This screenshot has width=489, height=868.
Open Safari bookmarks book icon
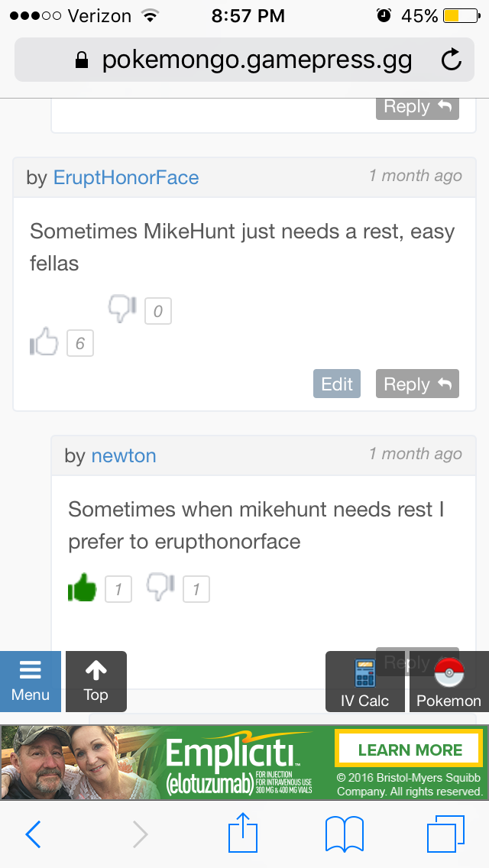tap(344, 834)
